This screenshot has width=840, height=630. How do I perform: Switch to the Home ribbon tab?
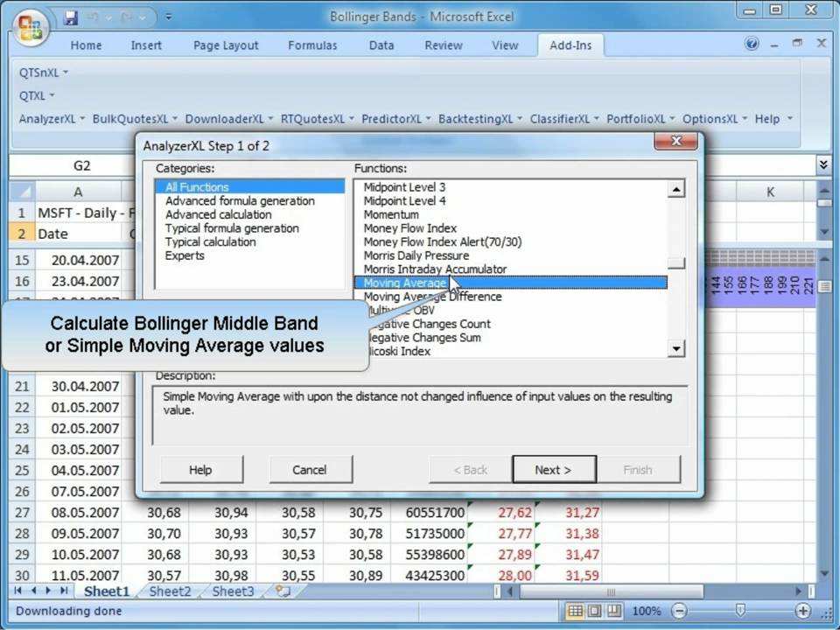[x=86, y=45]
